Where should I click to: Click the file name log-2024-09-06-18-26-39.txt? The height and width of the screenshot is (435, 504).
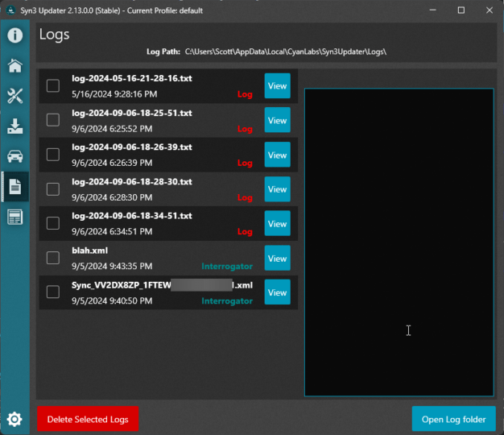pos(132,147)
